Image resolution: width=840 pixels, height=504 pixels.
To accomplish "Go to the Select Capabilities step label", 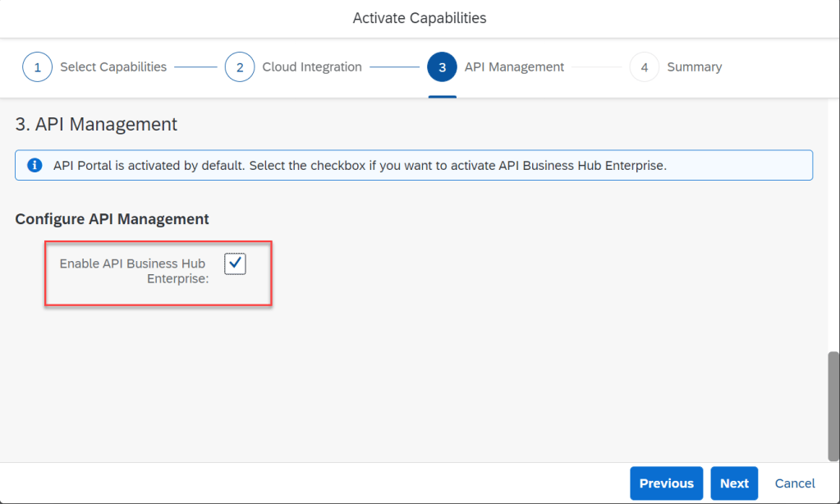I will (x=113, y=67).
